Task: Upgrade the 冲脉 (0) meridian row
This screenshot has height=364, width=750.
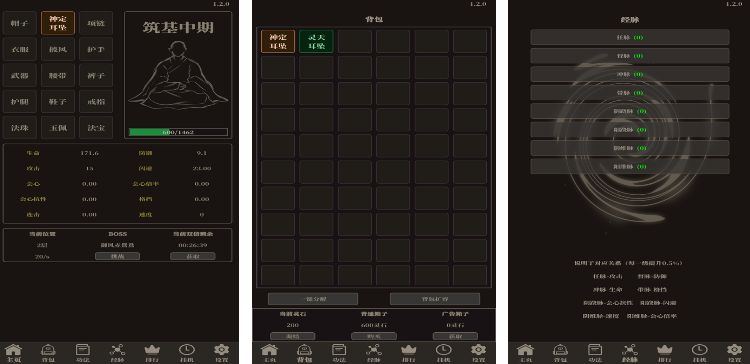Action: [630, 74]
